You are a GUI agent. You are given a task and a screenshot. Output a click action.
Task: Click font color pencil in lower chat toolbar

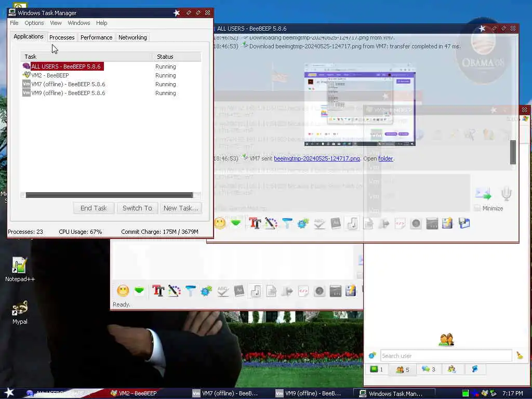[174, 291]
